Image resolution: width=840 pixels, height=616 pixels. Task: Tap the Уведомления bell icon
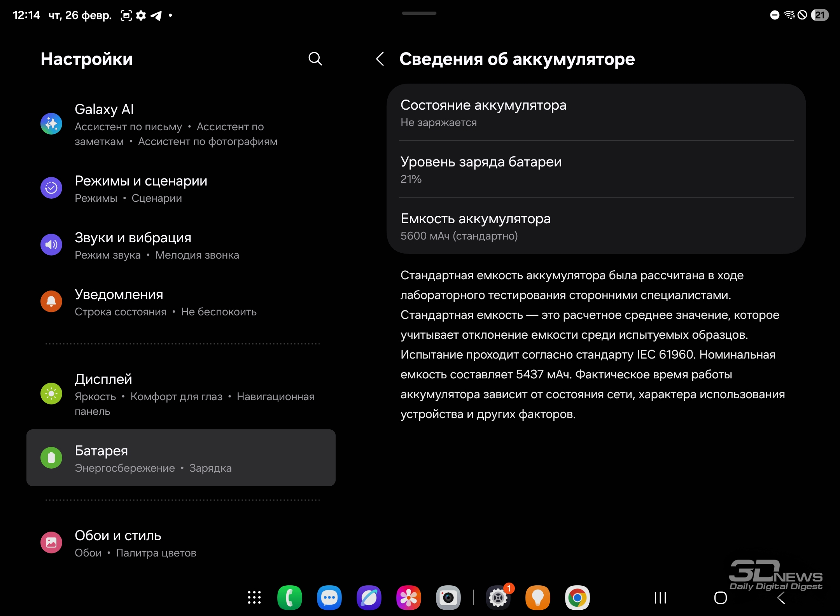click(x=51, y=301)
